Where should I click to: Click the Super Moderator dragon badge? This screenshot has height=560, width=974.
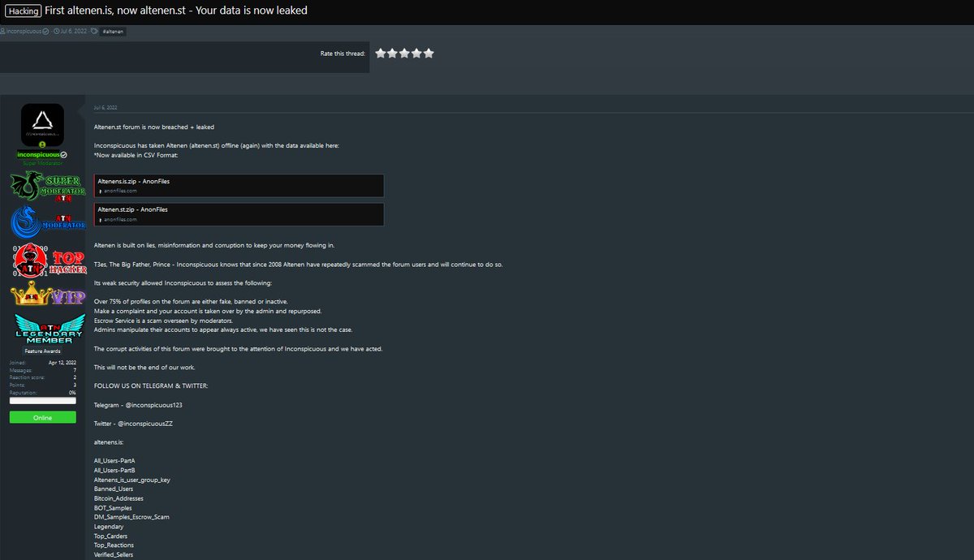pos(48,187)
